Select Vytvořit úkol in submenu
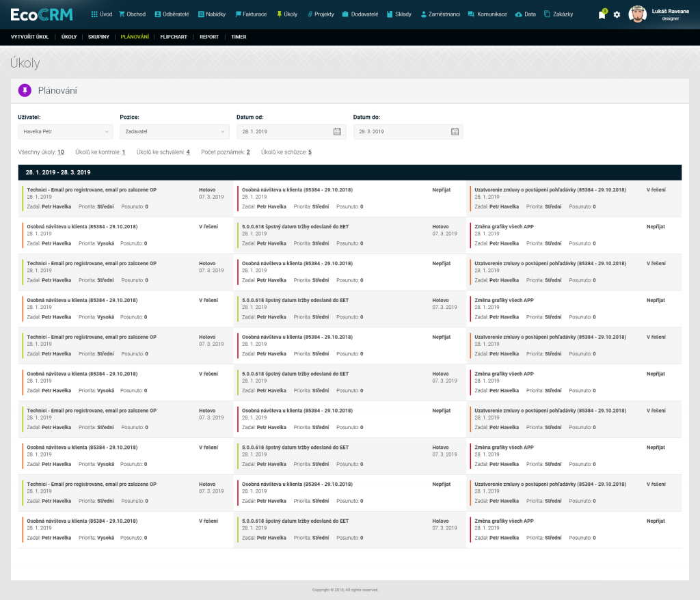Image resolution: width=700 pixels, height=600 pixels. point(30,37)
